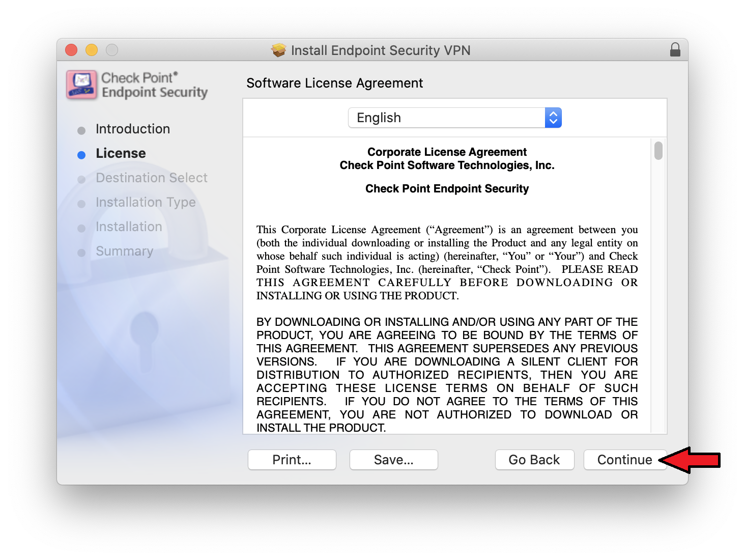
Task: Click the Check Point Software Technologies, Inc. line
Action: point(447,165)
